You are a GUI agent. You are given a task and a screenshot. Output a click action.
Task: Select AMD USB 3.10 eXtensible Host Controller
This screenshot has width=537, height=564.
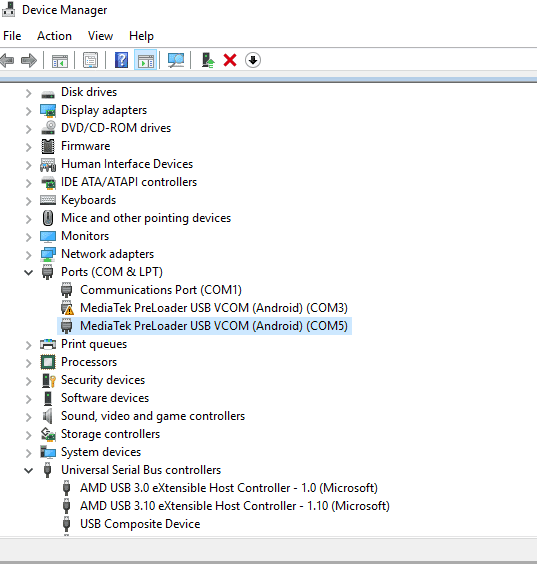(235, 506)
